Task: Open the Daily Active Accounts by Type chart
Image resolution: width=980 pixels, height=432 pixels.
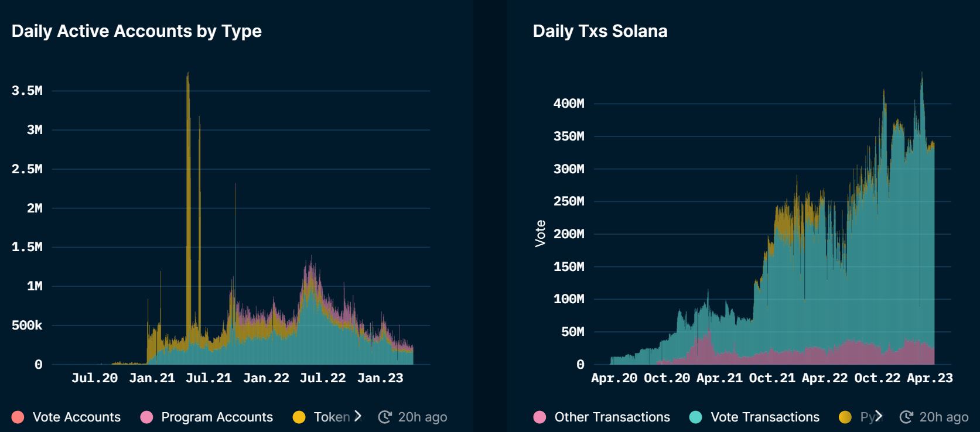Action: coord(138,30)
